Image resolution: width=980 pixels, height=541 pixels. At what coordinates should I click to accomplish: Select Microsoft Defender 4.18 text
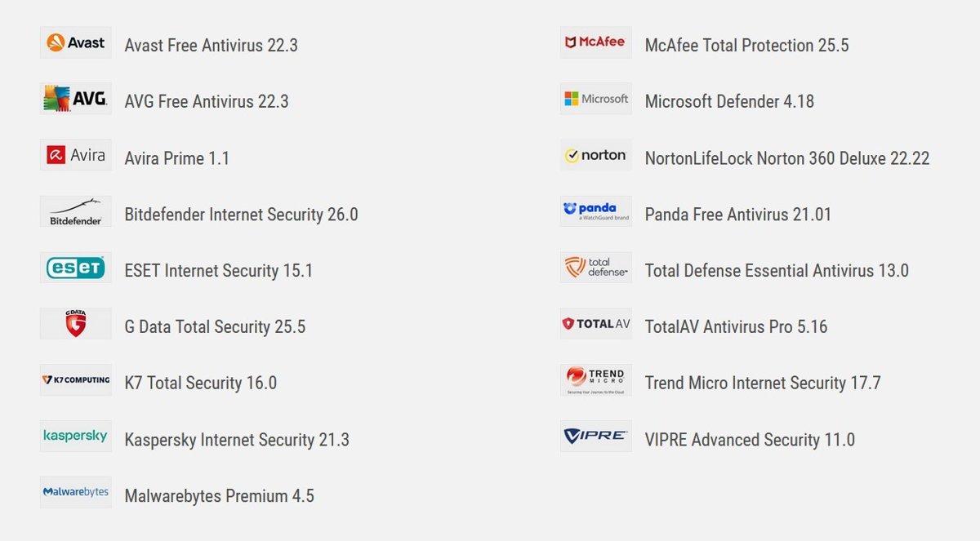click(729, 102)
